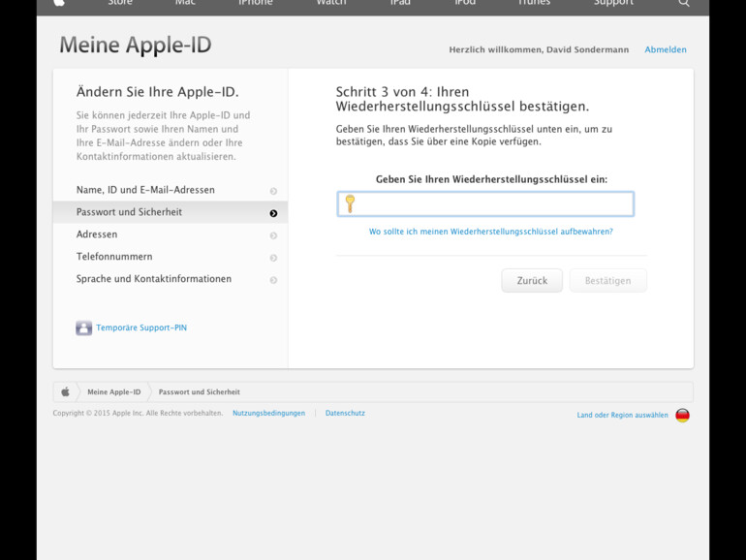746x560 pixels.
Task: Click the Apple logo in navigation bar
Action: (59, 3)
